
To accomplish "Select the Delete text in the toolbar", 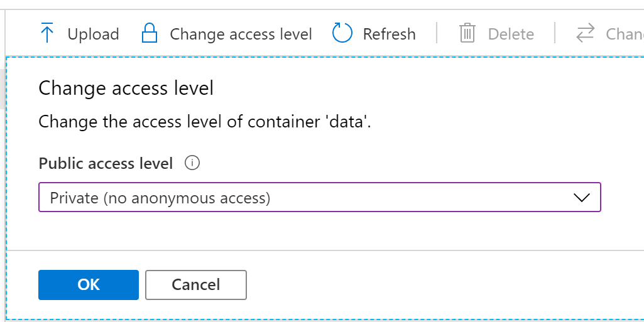I will click(x=511, y=34).
